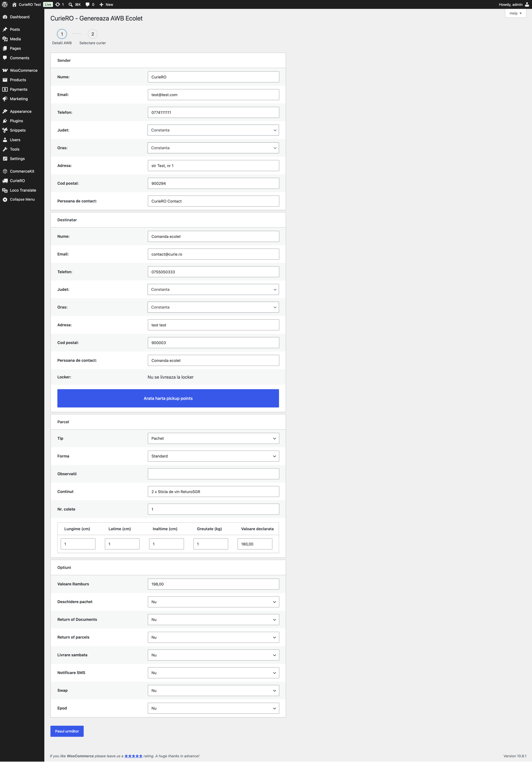Click the Sender Nume input field
532x762 pixels.
pyautogui.click(x=213, y=77)
